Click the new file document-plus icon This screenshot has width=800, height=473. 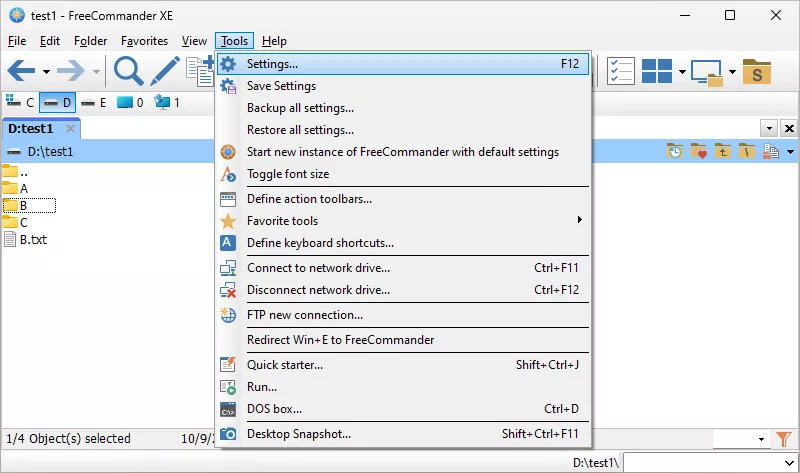tap(200, 71)
